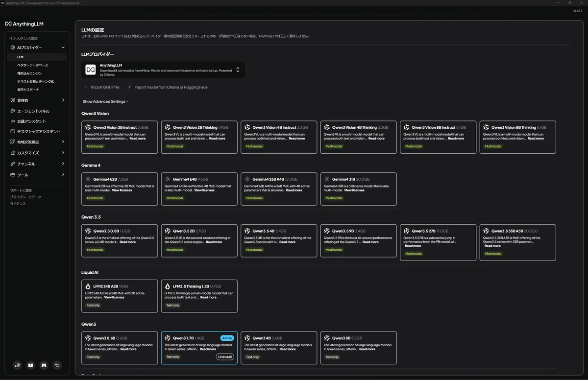Image resolution: width=588 pixels, height=380 pixels.
Task: Click the Qwen3 0.6B model icon
Action: click(x=88, y=338)
